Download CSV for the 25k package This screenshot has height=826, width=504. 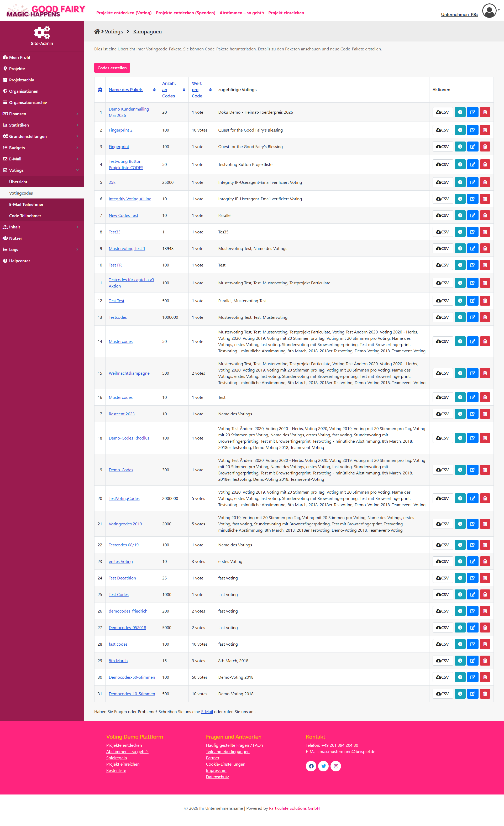[443, 182]
